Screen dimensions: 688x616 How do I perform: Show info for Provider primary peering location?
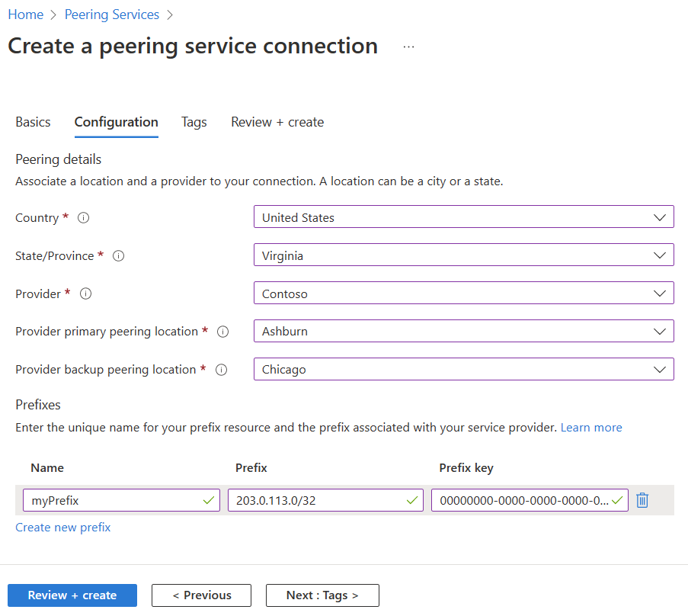point(223,332)
